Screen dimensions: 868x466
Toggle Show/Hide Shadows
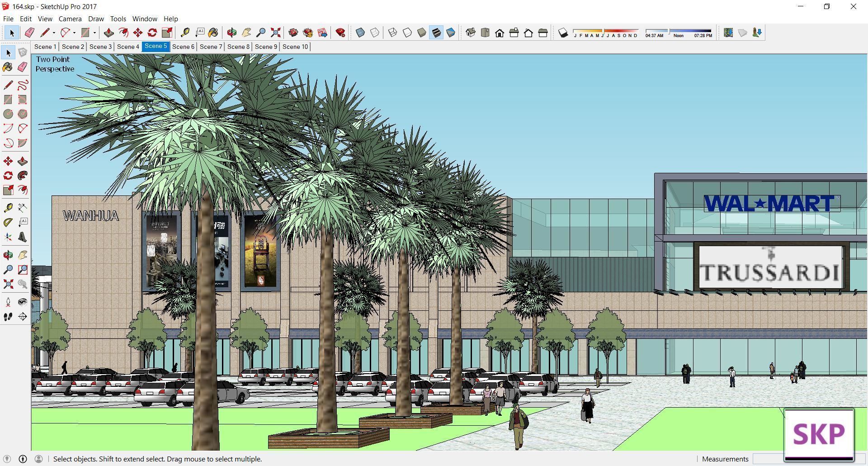point(563,33)
